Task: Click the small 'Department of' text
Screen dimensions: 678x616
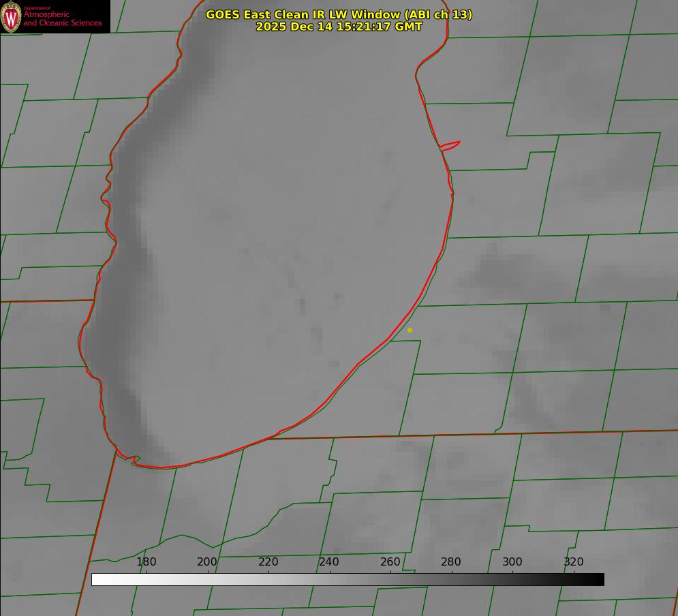Action: click(x=37, y=8)
